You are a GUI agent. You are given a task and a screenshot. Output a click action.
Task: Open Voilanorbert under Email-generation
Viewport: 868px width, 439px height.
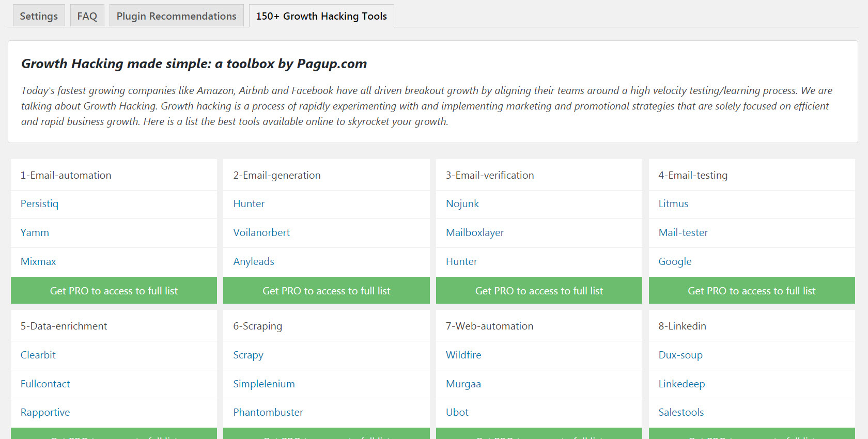coord(261,232)
